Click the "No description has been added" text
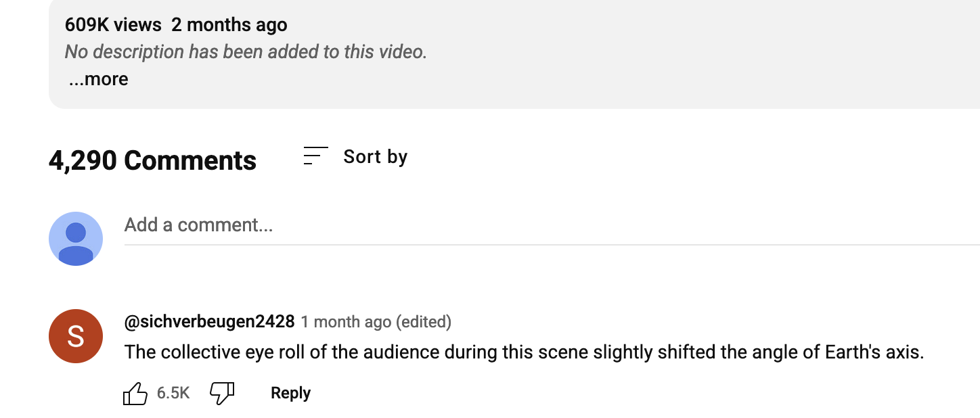 [x=246, y=52]
